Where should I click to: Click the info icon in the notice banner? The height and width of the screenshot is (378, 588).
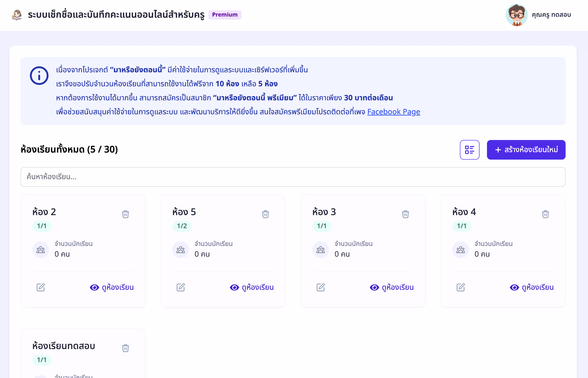(39, 76)
